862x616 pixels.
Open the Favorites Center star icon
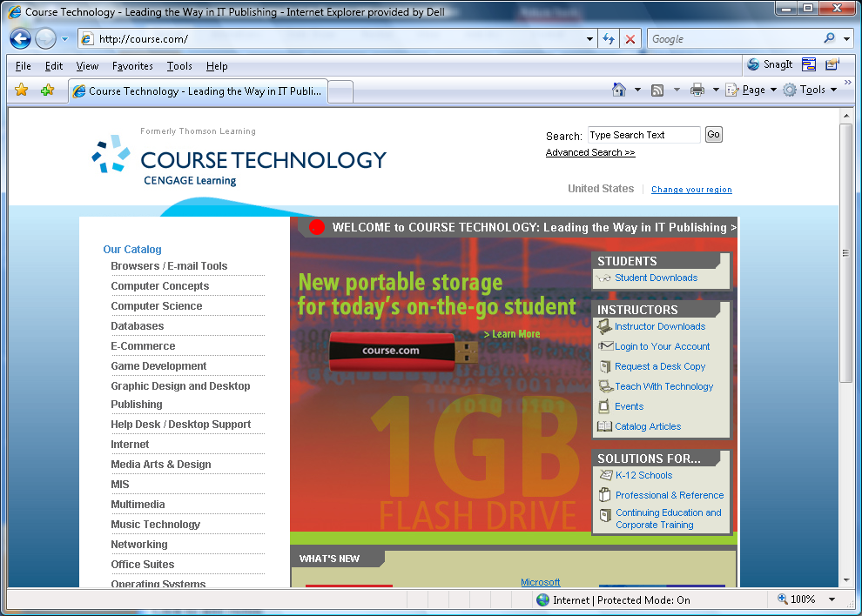coord(22,90)
